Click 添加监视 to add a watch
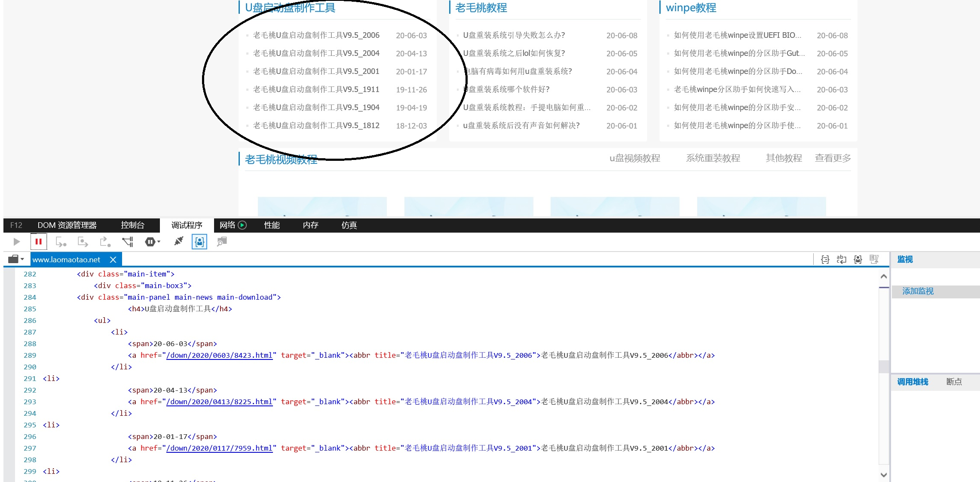The width and height of the screenshot is (980, 482). 918,291
